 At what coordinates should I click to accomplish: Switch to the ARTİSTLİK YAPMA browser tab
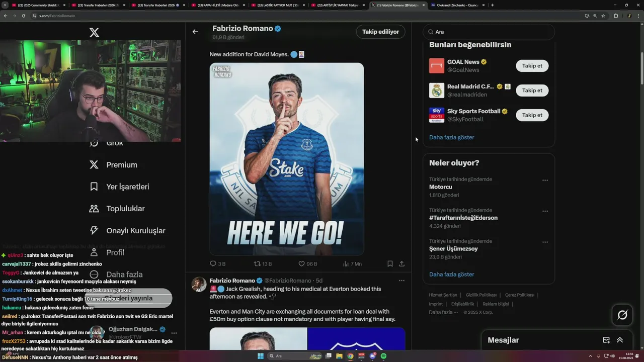[x=337, y=5]
